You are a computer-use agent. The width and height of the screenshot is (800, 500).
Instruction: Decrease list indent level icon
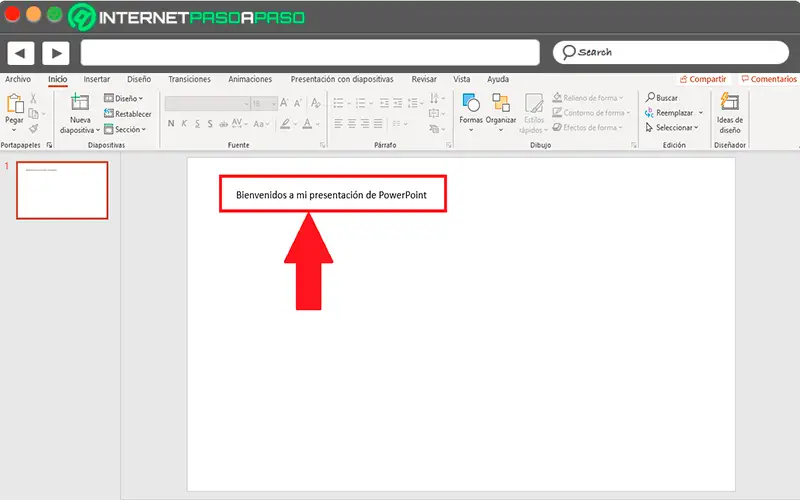[x=384, y=103]
